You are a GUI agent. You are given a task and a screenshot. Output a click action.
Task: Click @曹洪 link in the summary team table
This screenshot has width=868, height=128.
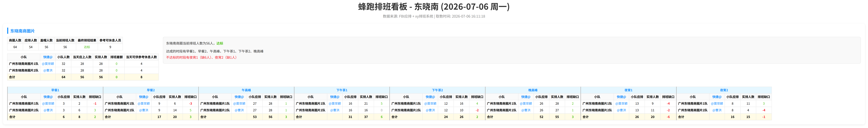point(48,71)
